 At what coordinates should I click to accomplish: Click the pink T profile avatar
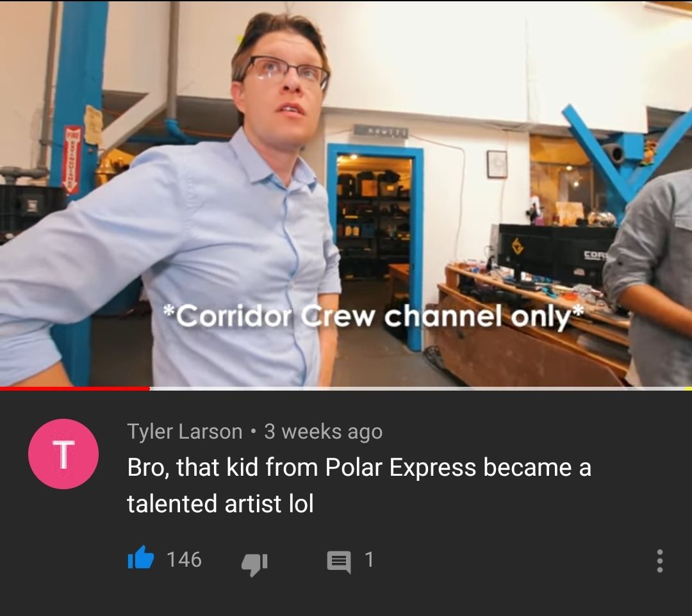[63, 454]
